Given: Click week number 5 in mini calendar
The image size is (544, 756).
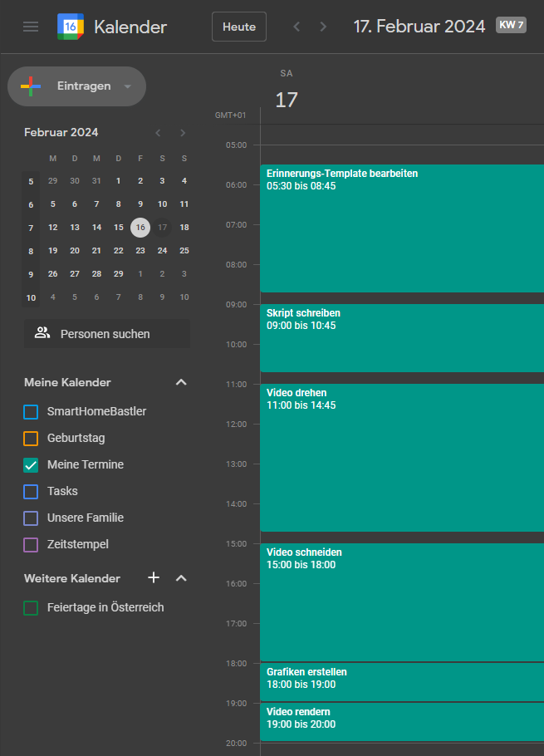Looking at the screenshot, I should (x=31, y=182).
